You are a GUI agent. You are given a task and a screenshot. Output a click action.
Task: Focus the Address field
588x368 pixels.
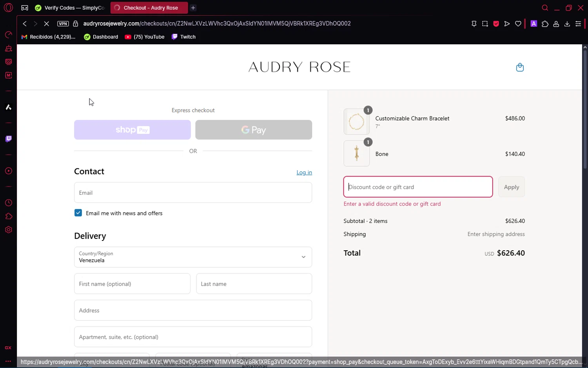(193, 310)
